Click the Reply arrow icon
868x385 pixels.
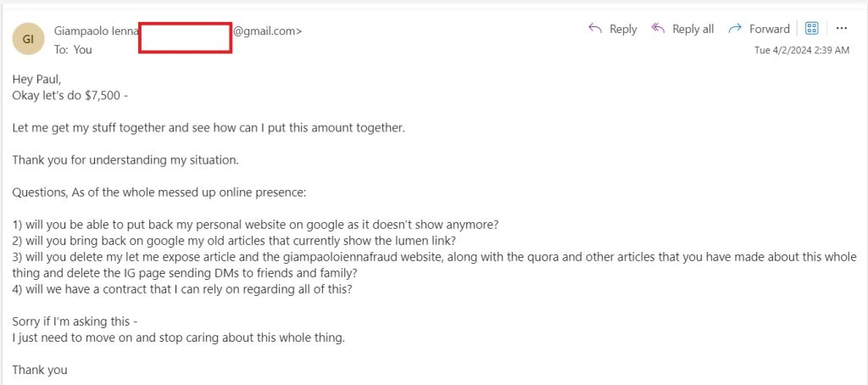[x=595, y=29]
